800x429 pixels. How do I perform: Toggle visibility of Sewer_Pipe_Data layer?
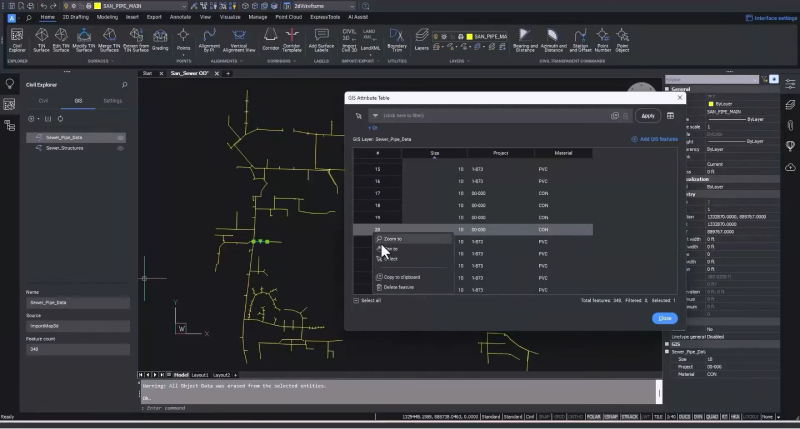pos(120,138)
